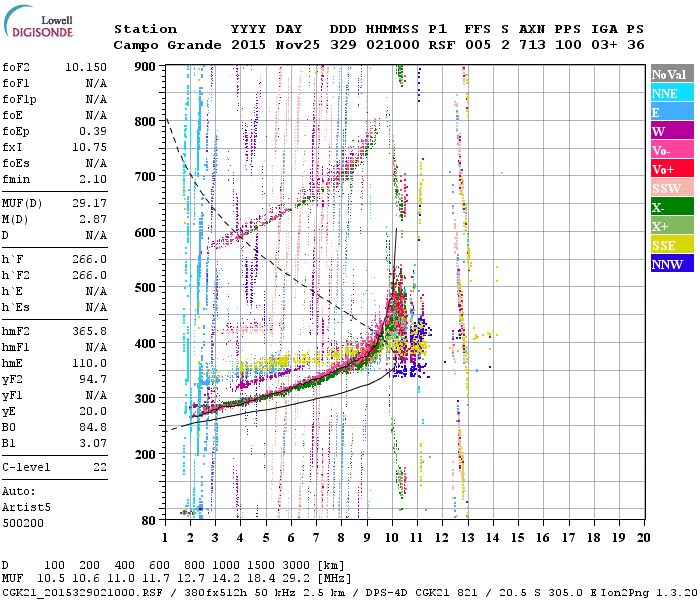Select the E blue legend swatch
700x600 pixels.
point(672,112)
